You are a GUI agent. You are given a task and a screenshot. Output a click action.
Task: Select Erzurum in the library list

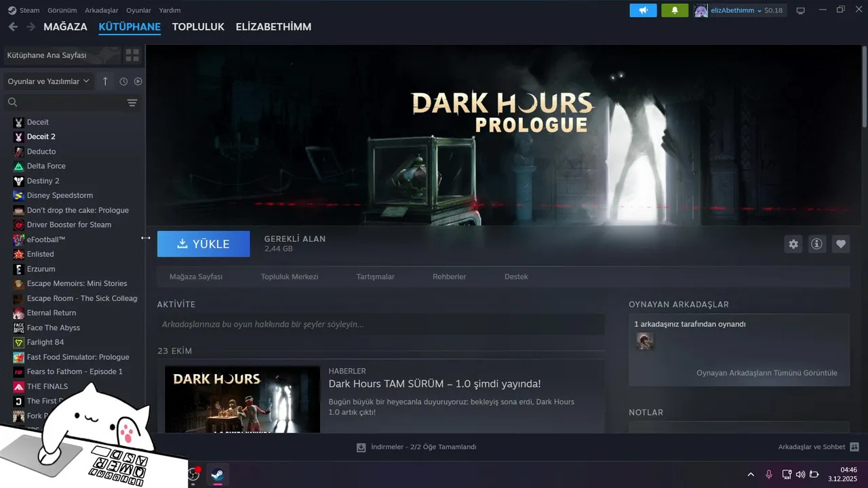(41, 269)
